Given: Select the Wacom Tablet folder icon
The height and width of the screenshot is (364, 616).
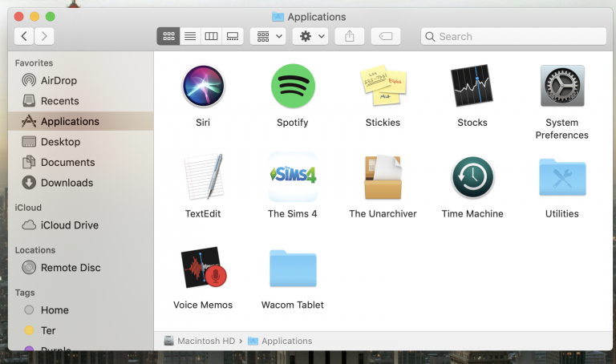Looking at the screenshot, I should click(293, 269).
